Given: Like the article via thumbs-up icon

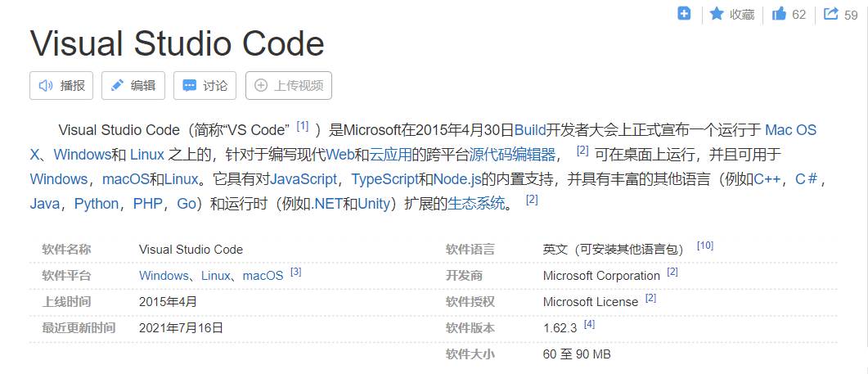Looking at the screenshot, I should [x=780, y=15].
